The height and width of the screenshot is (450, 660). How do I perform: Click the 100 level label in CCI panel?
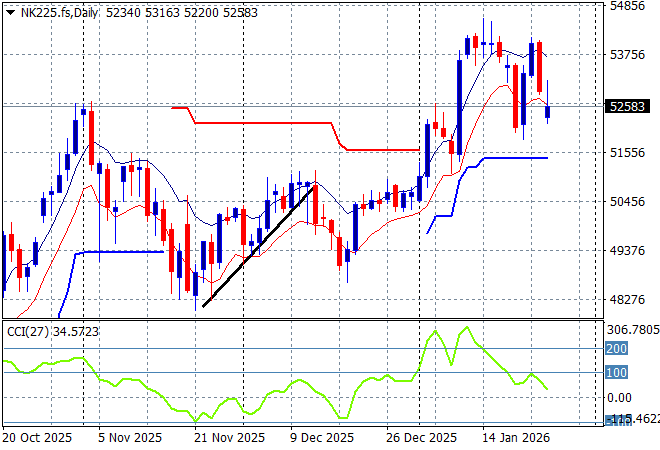pyautogui.click(x=617, y=373)
